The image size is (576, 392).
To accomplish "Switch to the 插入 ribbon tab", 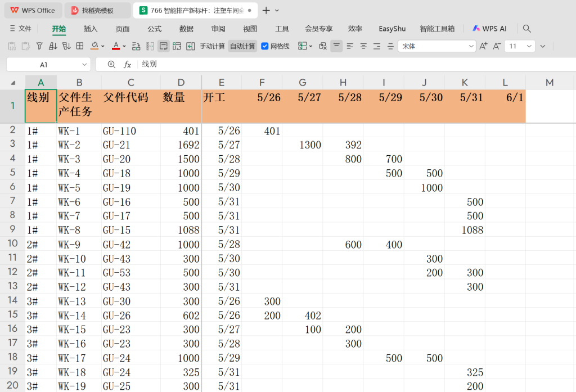I will coord(91,29).
